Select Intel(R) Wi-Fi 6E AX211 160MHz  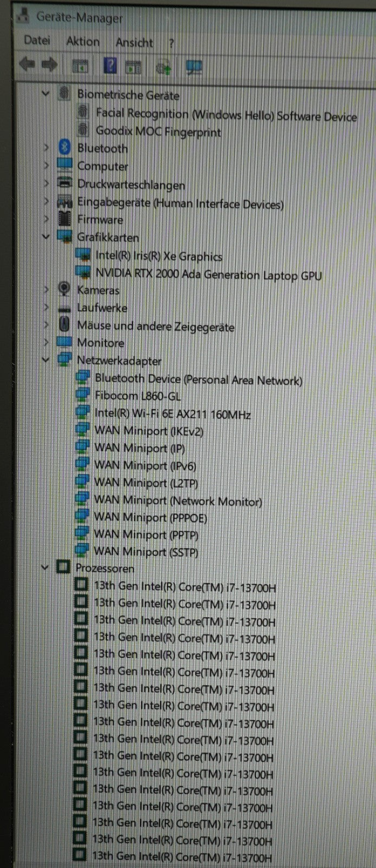[172, 414]
